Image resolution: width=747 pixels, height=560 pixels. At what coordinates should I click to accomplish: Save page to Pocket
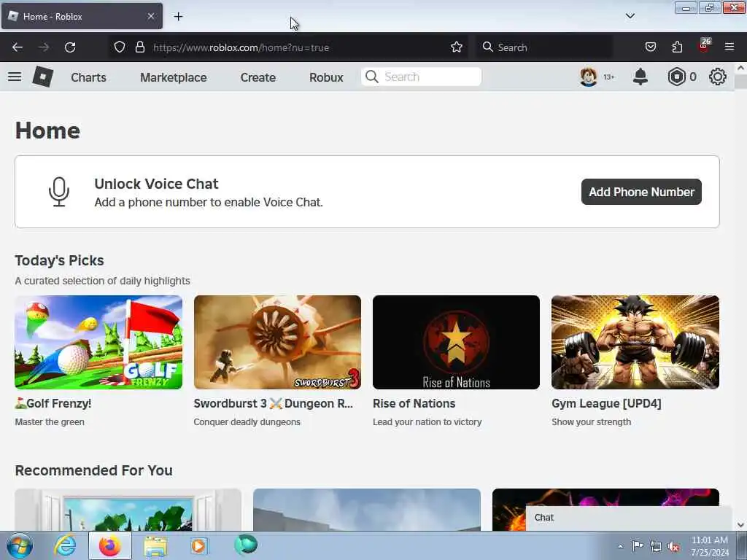[x=650, y=47]
